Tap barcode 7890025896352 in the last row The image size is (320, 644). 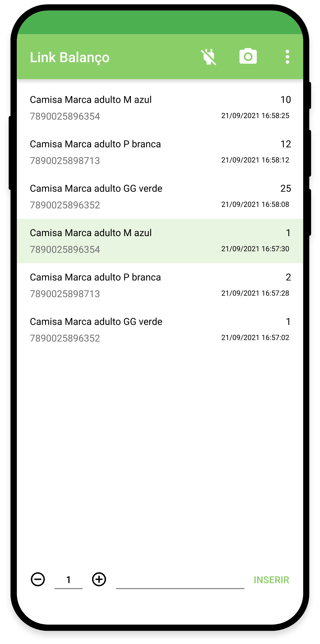coord(65,338)
